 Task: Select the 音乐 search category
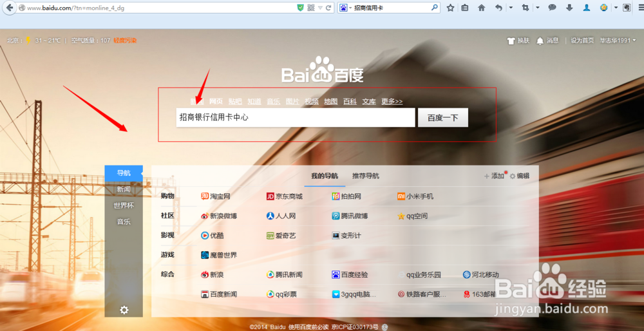pyautogui.click(x=274, y=102)
